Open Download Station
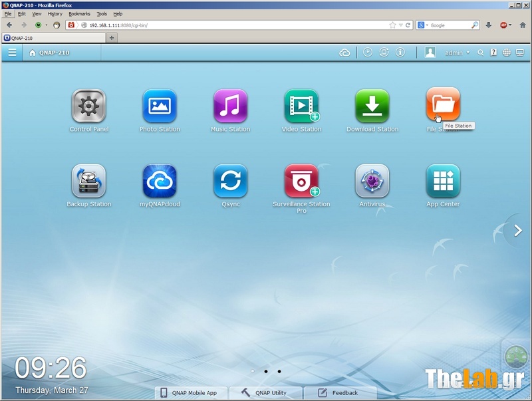Image resolution: width=532 pixels, height=401 pixels. (x=372, y=106)
